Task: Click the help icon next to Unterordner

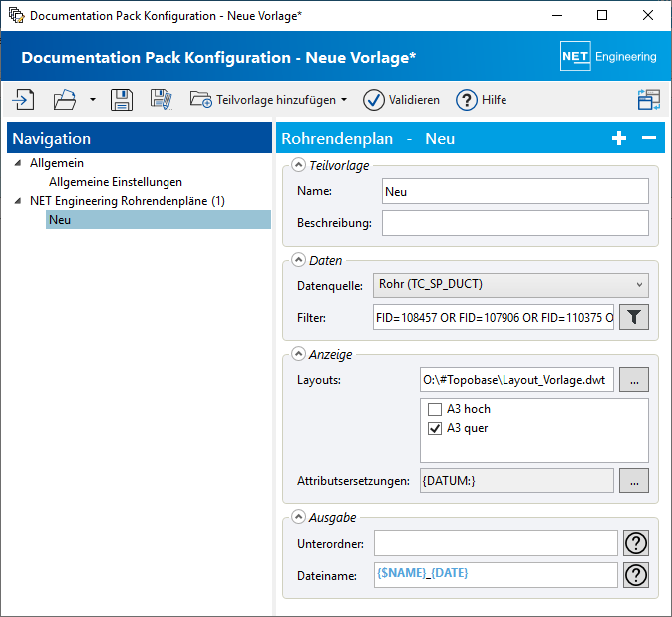Action: (635, 543)
